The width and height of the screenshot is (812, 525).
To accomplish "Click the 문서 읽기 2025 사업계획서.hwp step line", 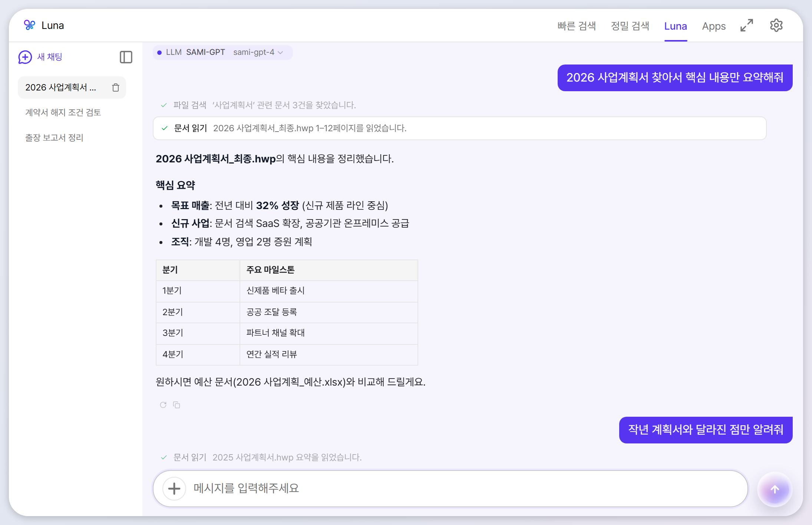I will point(261,458).
